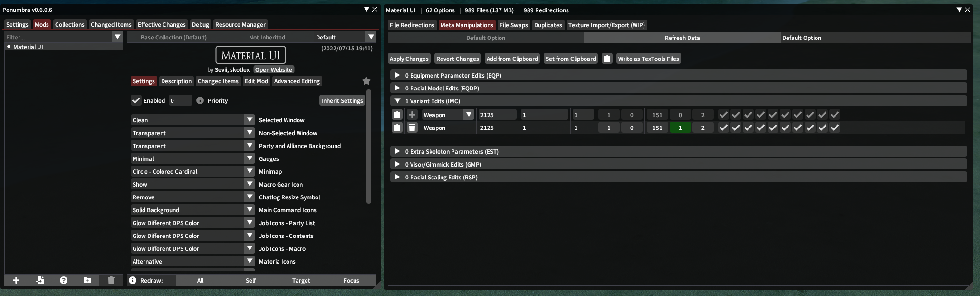
Task: Add a new mod with plus icon
Action: point(16,280)
